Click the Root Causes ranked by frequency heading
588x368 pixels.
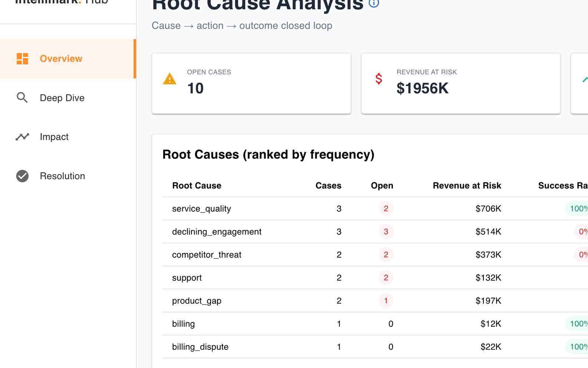[268, 155]
